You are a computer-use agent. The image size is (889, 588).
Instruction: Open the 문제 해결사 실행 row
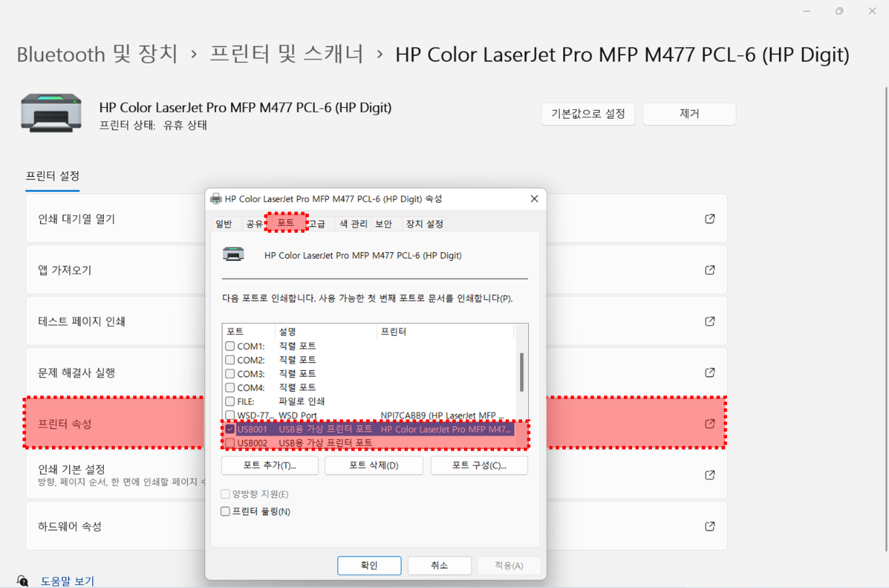click(x=377, y=372)
